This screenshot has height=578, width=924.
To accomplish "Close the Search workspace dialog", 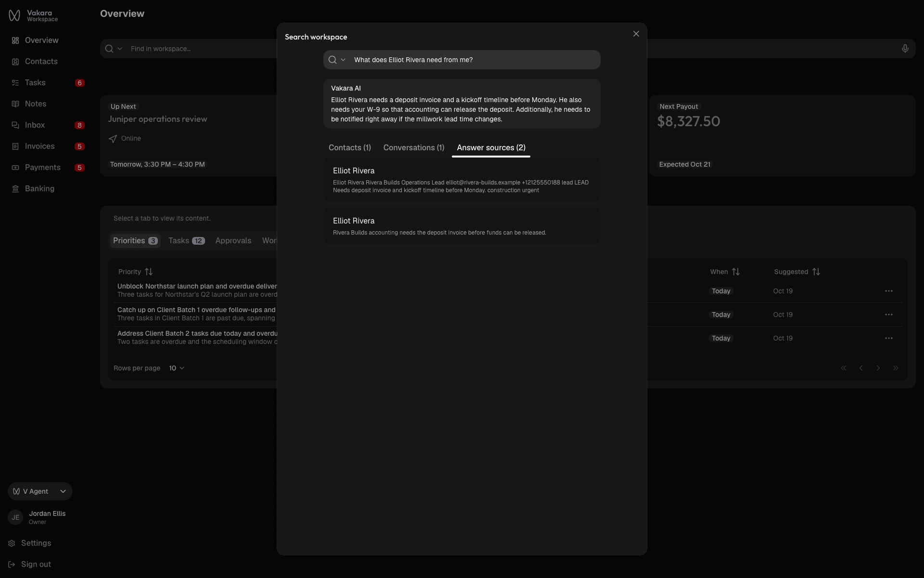I will point(636,34).
